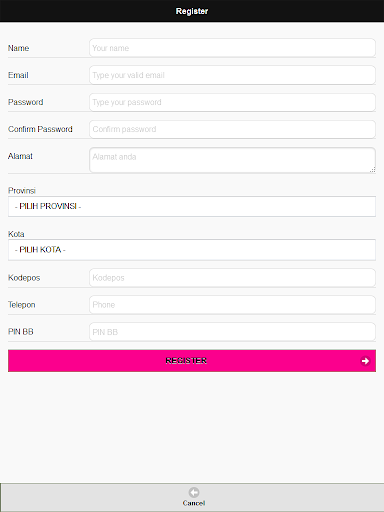
Task: Click the Cancel back-arrow icon
Action: (x=194, y=492)
